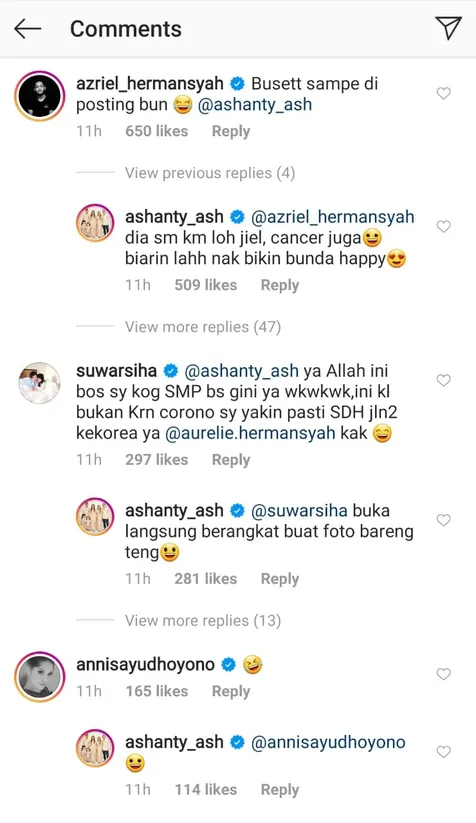
Task: Reply to azriel_hermansyah's comment
Action: 231,131
